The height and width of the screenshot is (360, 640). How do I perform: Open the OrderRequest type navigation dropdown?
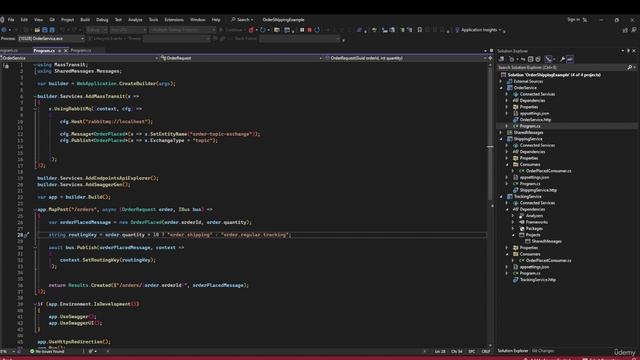tap(242, 58)
